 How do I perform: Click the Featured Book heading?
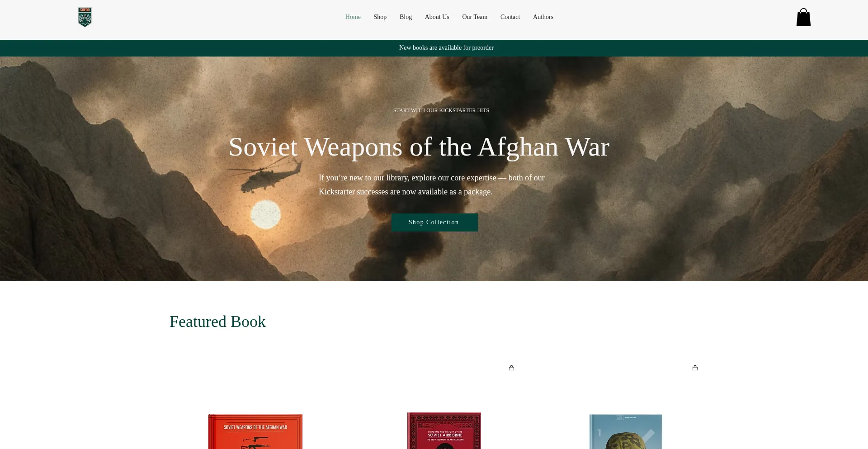(217, 321)
